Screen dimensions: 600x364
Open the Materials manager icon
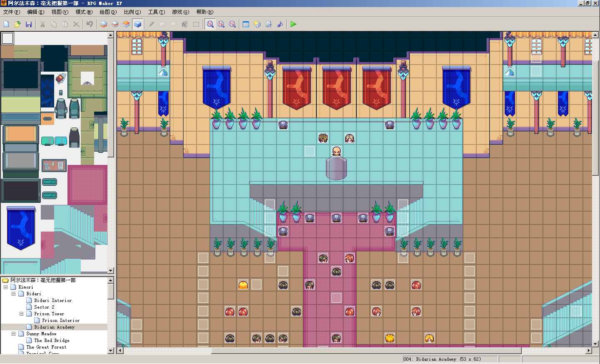257,24
